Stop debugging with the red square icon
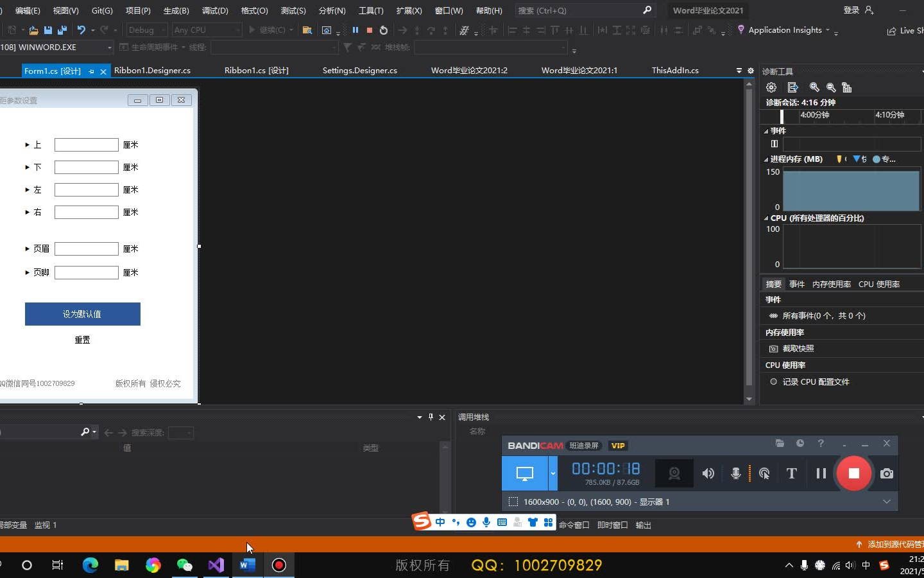Image resolution: width=924 pixels, height=578 pixels. coord(369,30)
